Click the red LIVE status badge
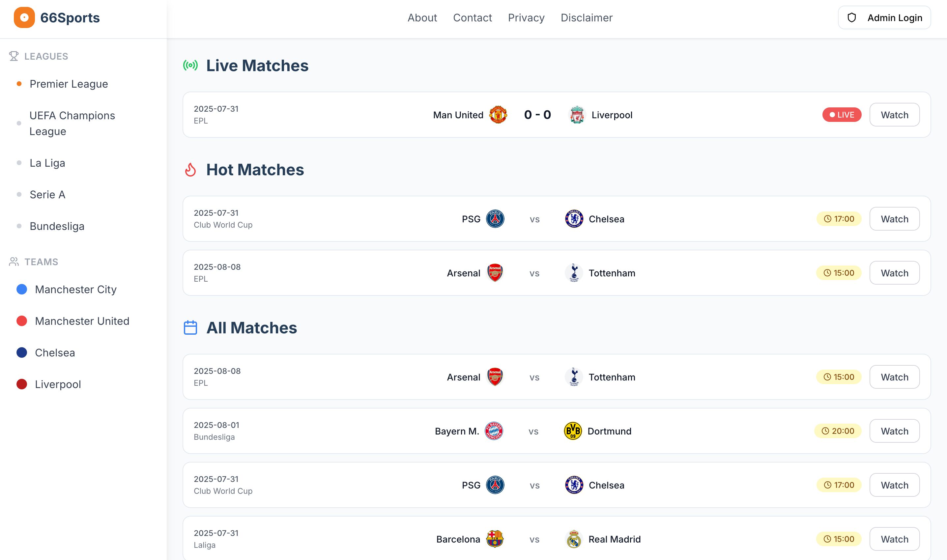The height and width of the screenshot is (560, 947). coord(841,115)
